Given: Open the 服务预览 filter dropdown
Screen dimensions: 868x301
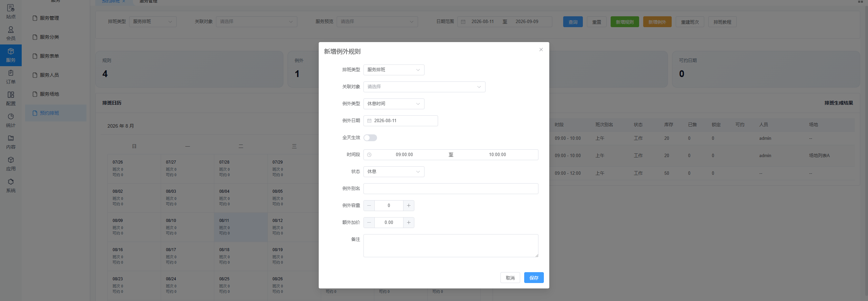Looking at the screenshot, I should [377, 22].
